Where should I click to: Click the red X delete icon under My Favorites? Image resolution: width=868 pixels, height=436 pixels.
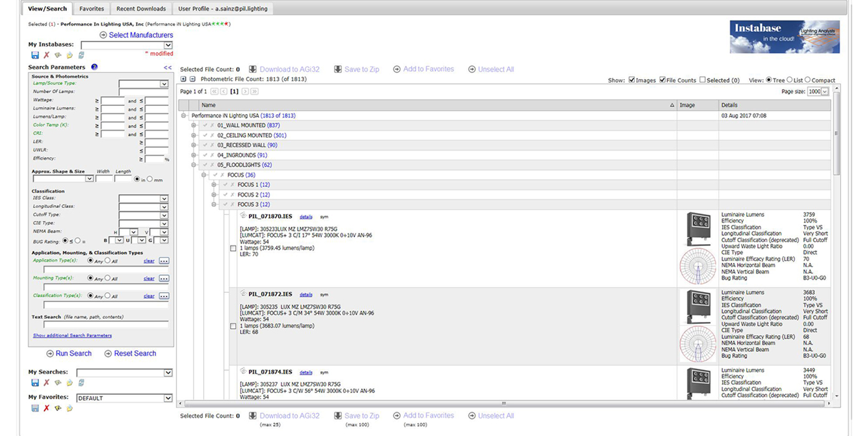tap(46, 408)
